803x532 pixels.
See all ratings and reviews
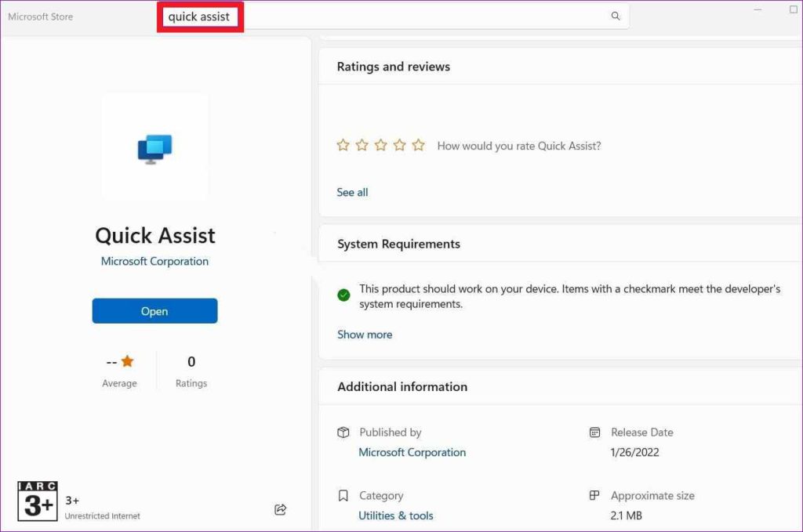pos(352,192)
